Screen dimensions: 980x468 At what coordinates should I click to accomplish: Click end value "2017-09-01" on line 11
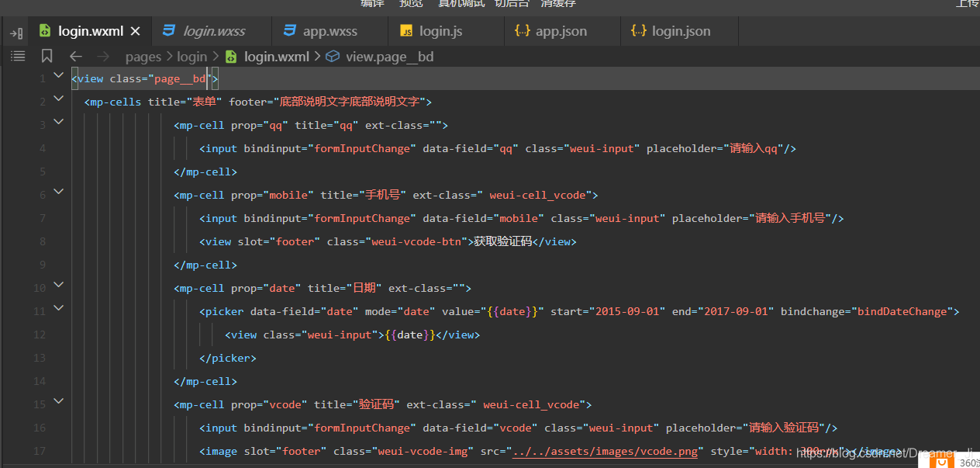[736, 311]
